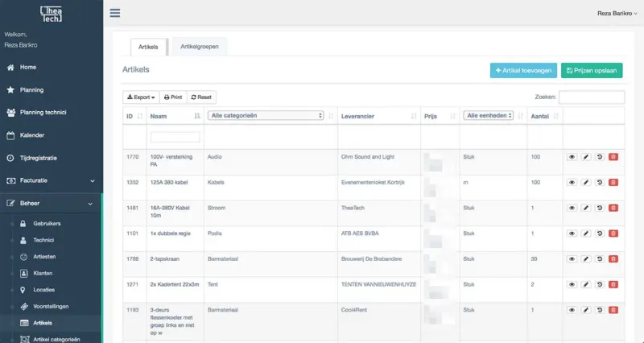View details of 1x dubbele regie row
The image size is (644, 343).
pos(572,233)
